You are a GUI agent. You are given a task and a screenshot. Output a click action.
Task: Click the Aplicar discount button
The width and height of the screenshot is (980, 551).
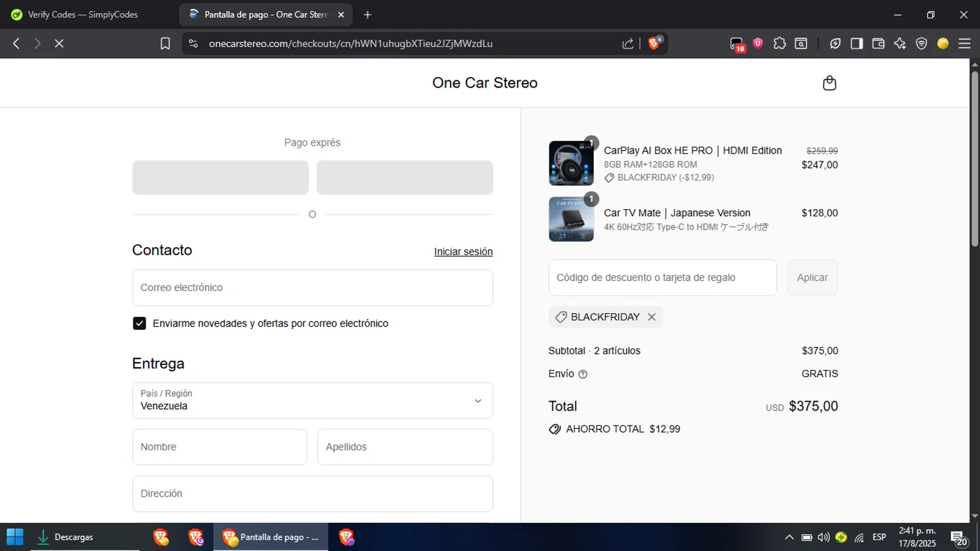[x=812, y=278]
